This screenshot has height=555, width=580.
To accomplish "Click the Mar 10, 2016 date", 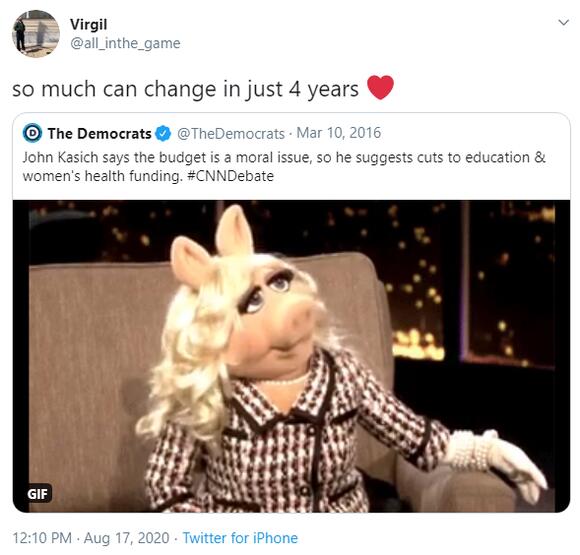I will pyautogui.click(x=339, y=133).
